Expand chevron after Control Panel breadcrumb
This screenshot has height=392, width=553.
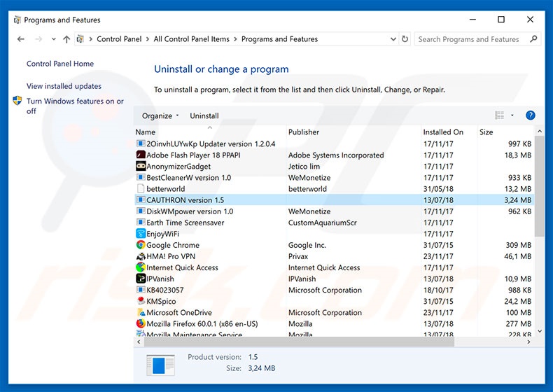(148, 39)
